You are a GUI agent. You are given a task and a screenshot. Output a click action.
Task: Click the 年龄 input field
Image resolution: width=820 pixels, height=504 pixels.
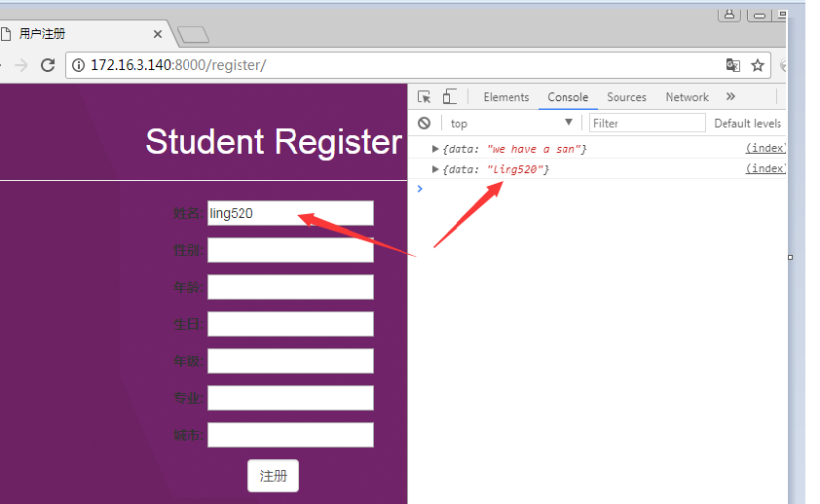(x=290, y=287)
